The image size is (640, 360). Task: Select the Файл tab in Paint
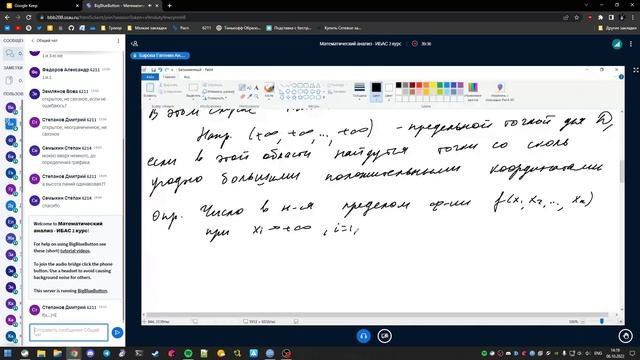pos(150,77)
